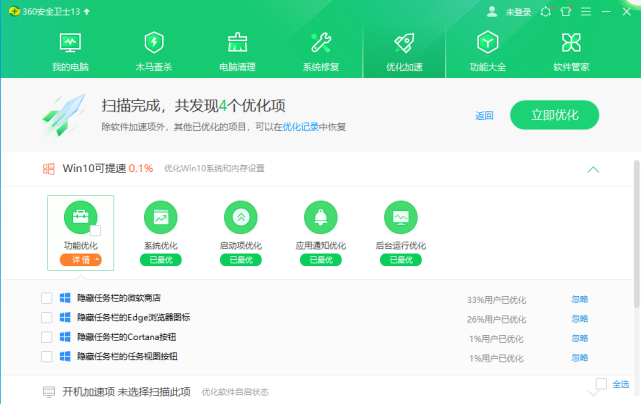
Task: Toggle the 详情 details dropdown button
Action: pos(81,260)
